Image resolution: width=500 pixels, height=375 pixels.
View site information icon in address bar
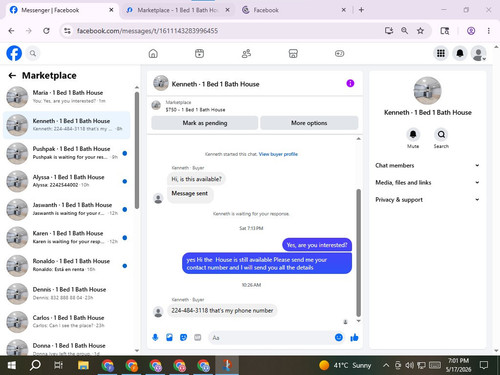67,31
